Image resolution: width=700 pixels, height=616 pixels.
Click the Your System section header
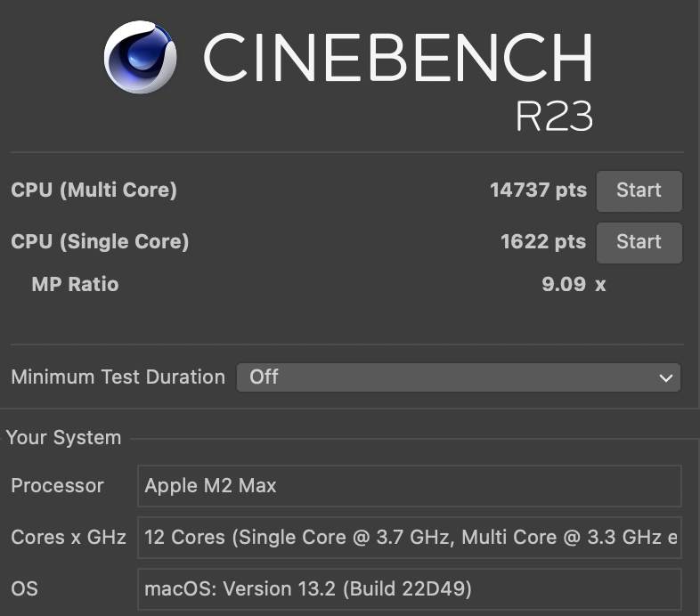64,437
